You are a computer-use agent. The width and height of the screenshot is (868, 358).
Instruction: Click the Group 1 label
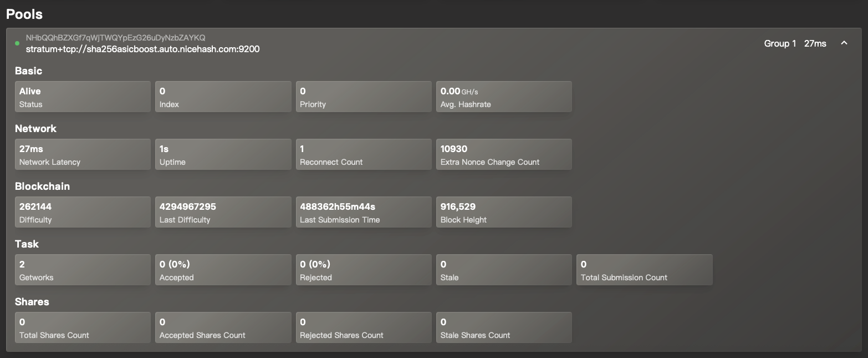[x=780, y=43]
